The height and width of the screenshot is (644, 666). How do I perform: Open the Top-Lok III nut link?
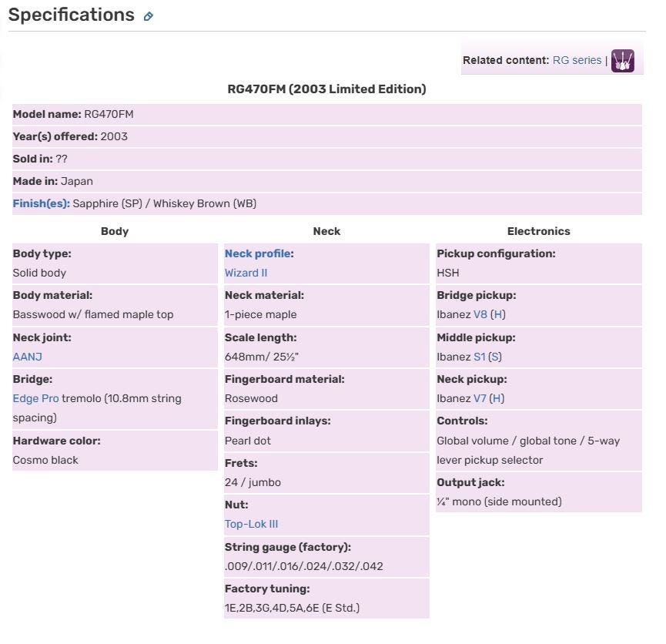click(x=251, y=524)
